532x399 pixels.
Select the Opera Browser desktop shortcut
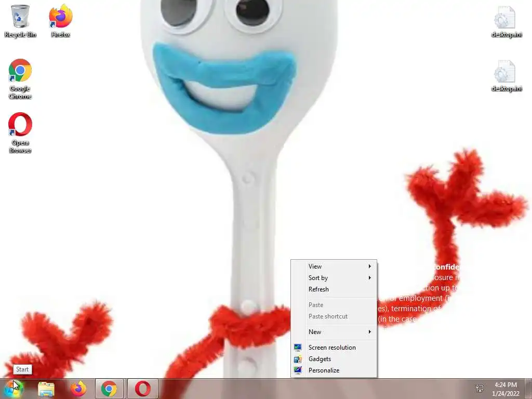point(20,132)
